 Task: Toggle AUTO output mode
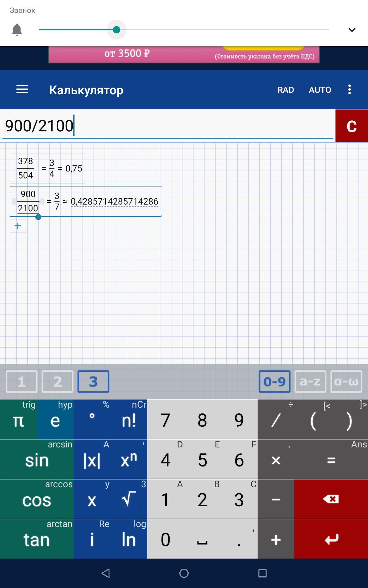(320, 90)
